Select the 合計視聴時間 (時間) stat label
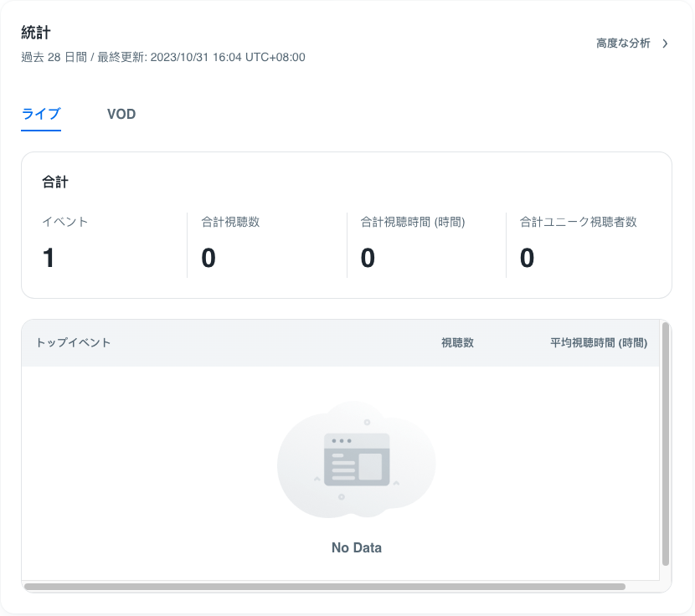 [x=413, y=222]
